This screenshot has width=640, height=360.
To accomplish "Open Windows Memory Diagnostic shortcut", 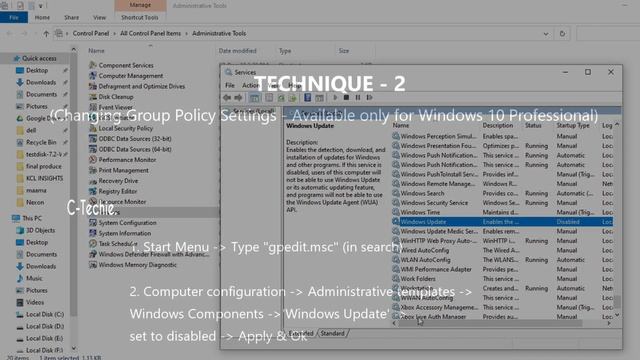I will click(x=133, y=265).
